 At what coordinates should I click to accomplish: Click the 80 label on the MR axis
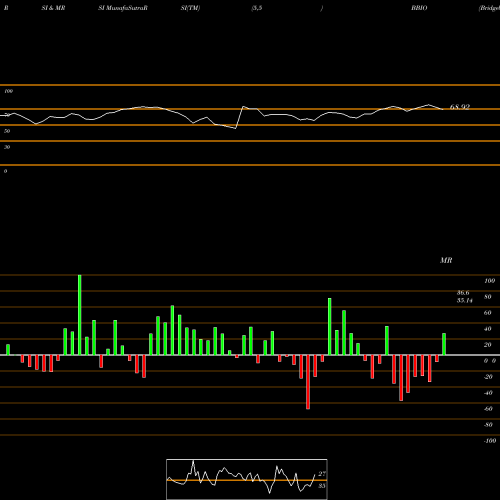[488, 297]
